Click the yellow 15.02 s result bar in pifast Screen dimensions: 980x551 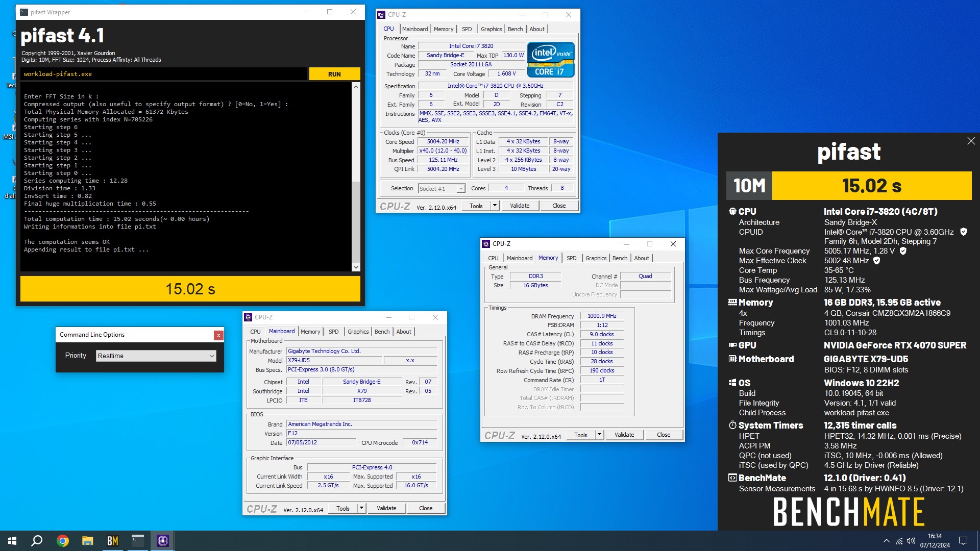pyautogui.click(x=190, y=289)
